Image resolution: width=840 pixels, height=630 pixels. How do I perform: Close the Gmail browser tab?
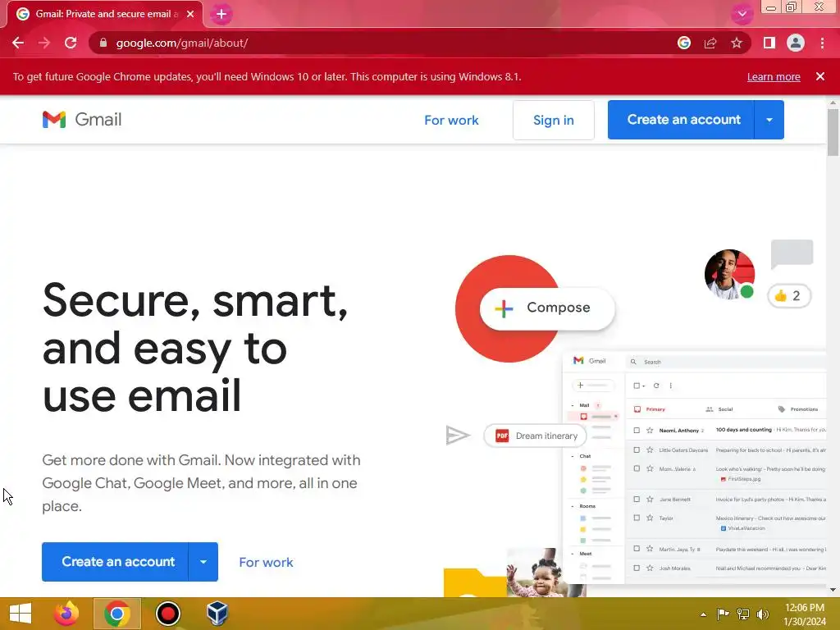(x=190, y=15)
